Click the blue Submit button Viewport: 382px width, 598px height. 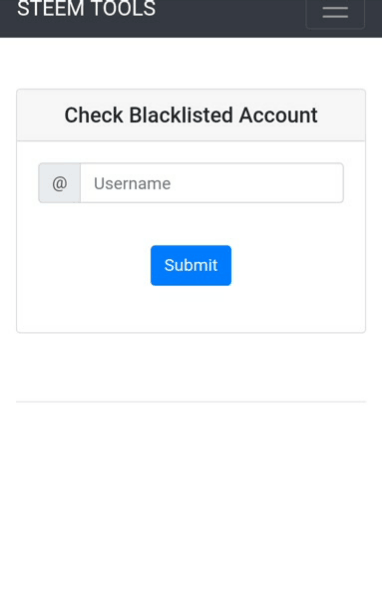click(191, 265)
